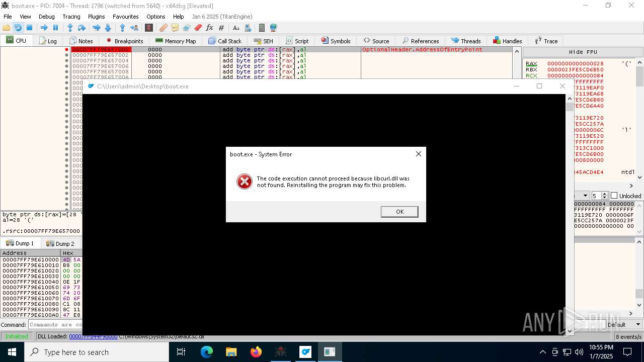Open Microsoft Edge from the taskbar
Image resolution: width=644 pixels, height=362 pixels.
click(207, 352)
